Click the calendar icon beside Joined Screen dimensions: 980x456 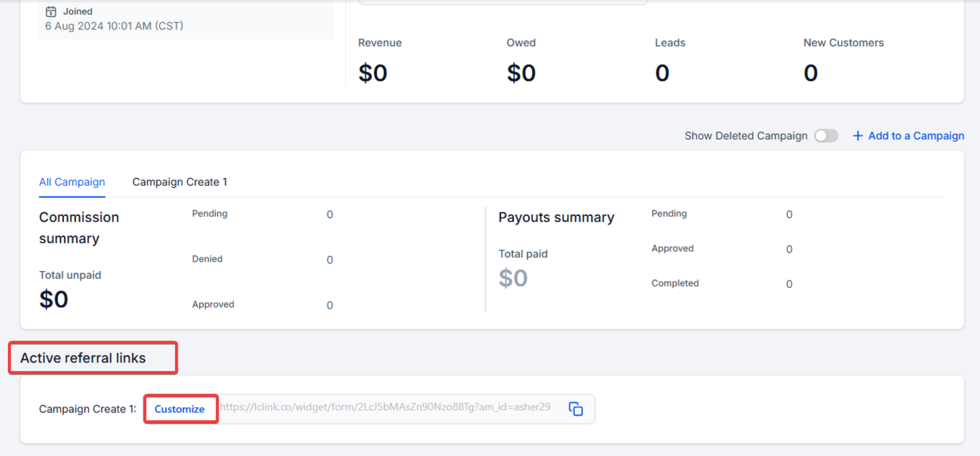coord(50,11)
